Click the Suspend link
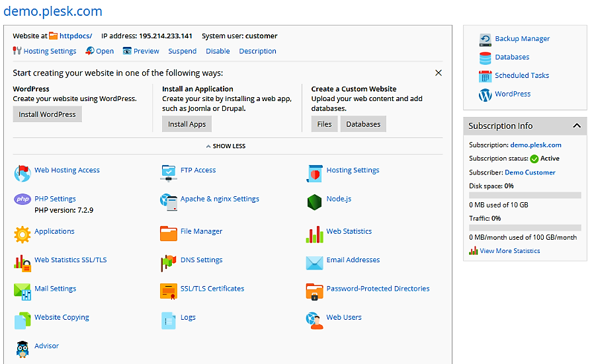592x364 pixels. 183,51
